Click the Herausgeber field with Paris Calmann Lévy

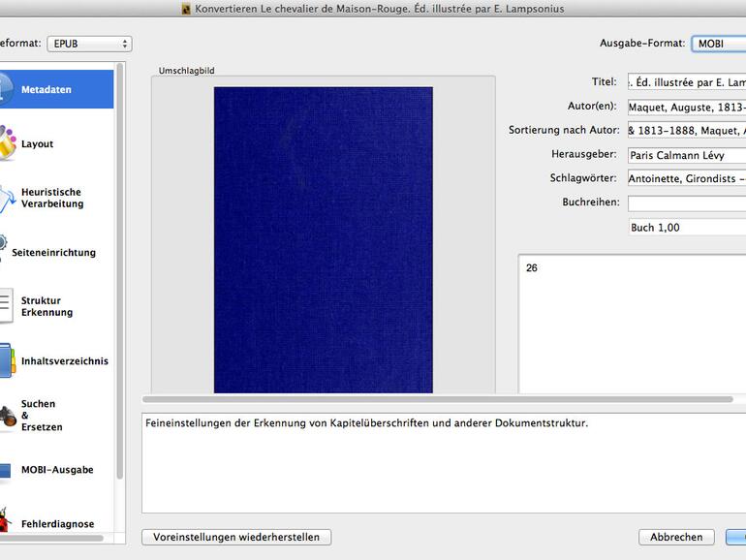[686, 155]
